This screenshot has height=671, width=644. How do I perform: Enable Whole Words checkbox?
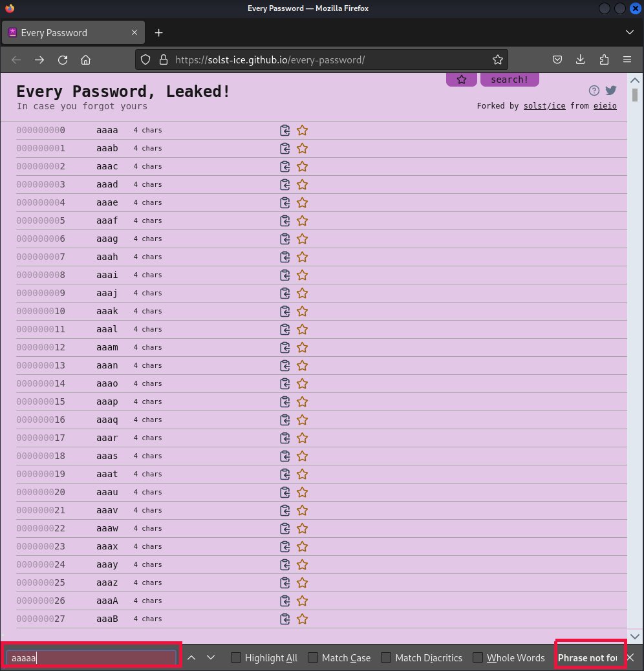point(478,657)
